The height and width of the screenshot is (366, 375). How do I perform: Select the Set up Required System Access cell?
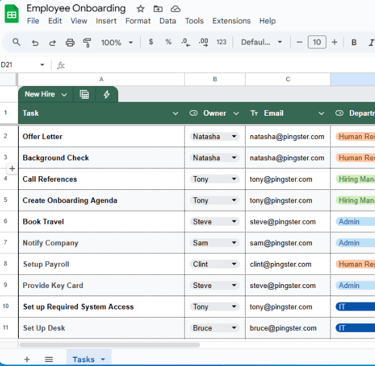101,307
